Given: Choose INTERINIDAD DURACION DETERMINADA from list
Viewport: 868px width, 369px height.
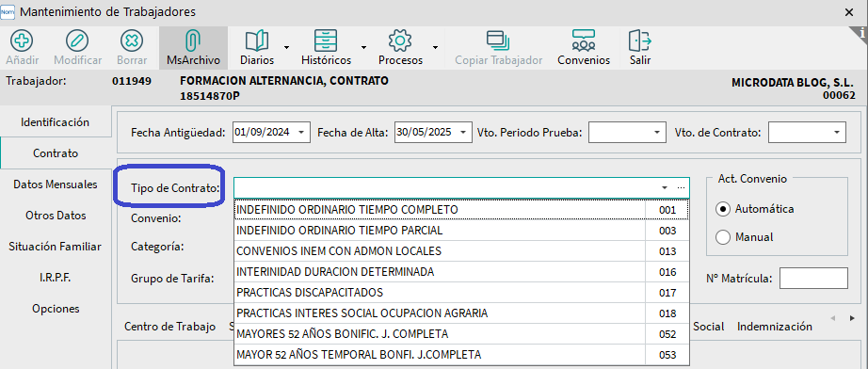Looking at the screenshot, I should tap(461, 272).
